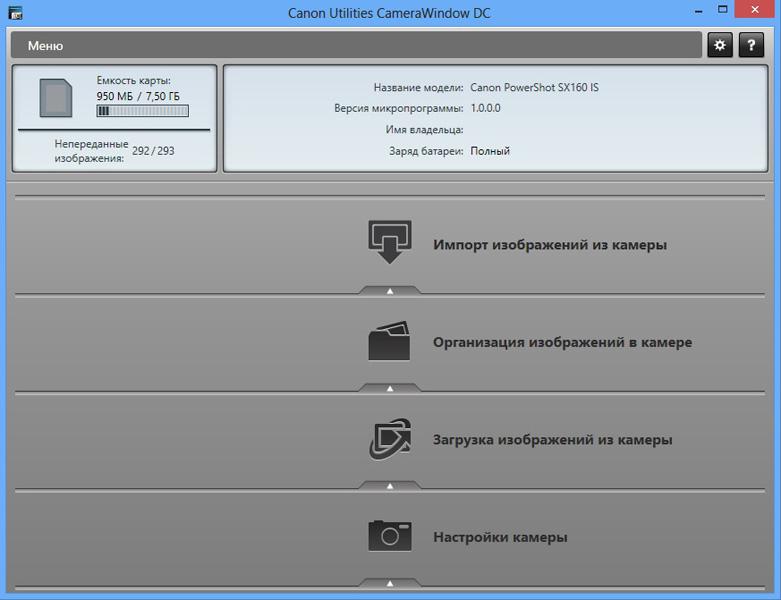Expand the Настройки камеры section arrow
The image size is (781, 600).
(390, 583)
